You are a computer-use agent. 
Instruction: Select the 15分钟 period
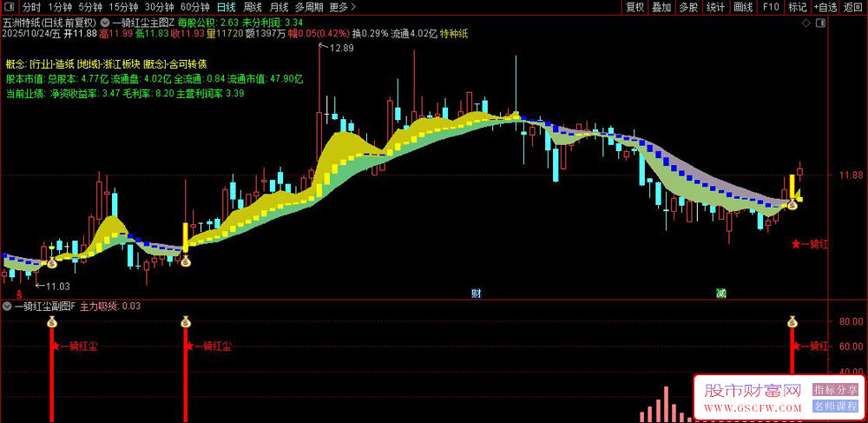pos(123,7)
